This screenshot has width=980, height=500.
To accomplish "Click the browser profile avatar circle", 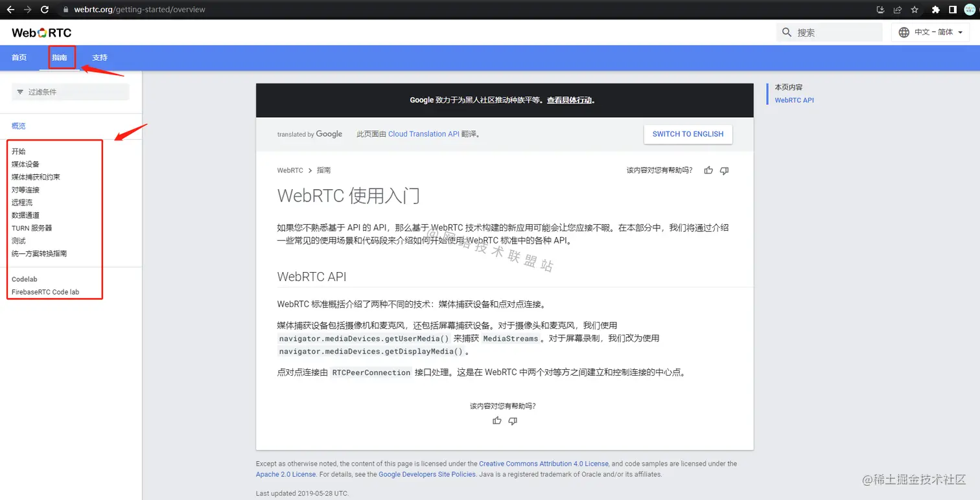I will (x=971, y=10).
